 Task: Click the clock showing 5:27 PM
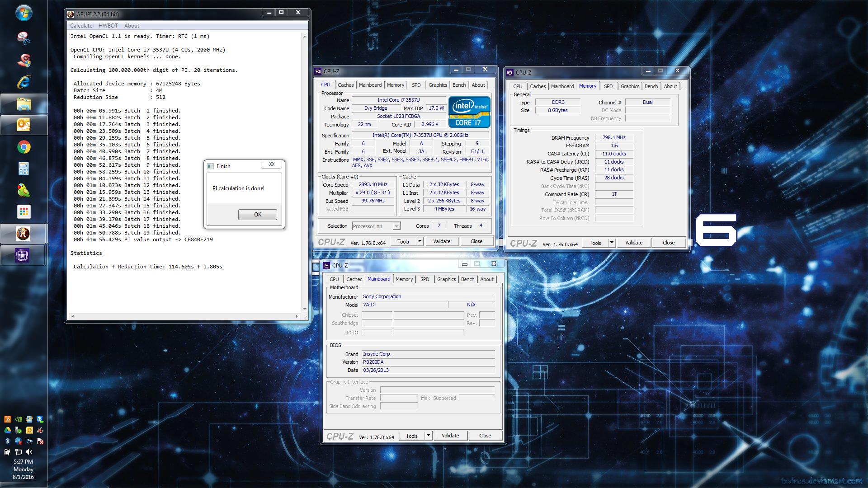tap(23, 462)
